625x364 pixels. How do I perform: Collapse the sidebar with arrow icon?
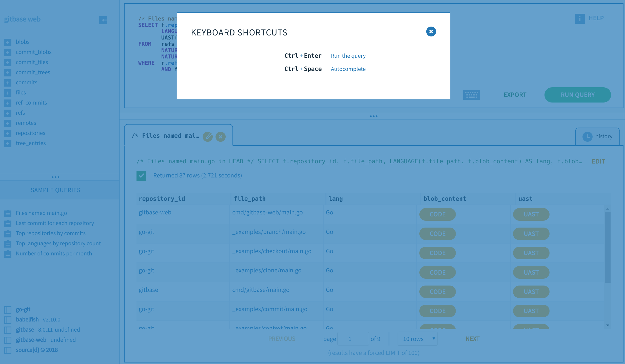(103, 20)
